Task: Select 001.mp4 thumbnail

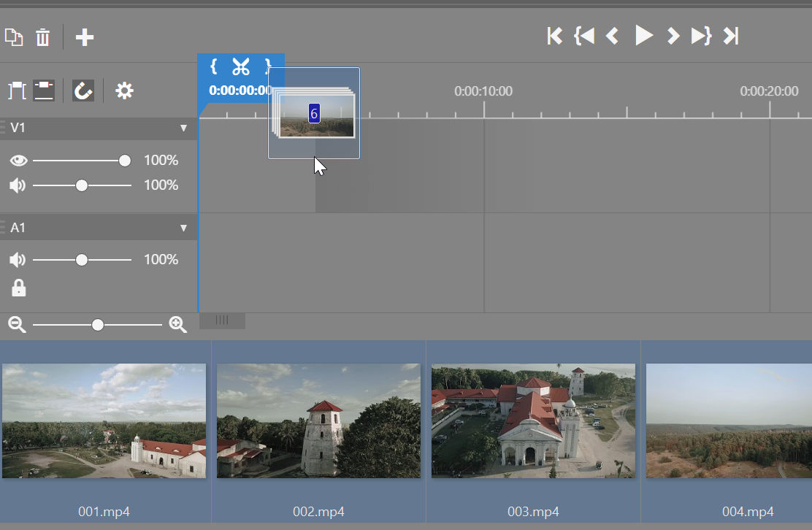Action: (104, 420)
